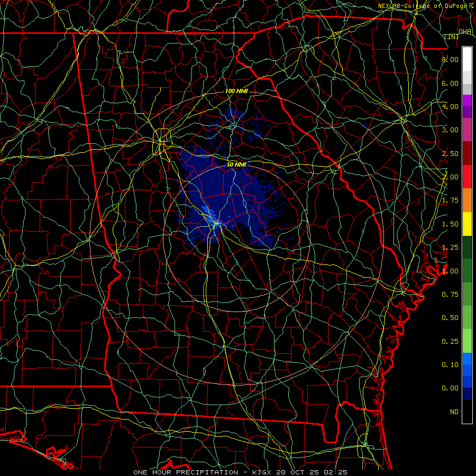Click the 3.00 legend value

450,130
